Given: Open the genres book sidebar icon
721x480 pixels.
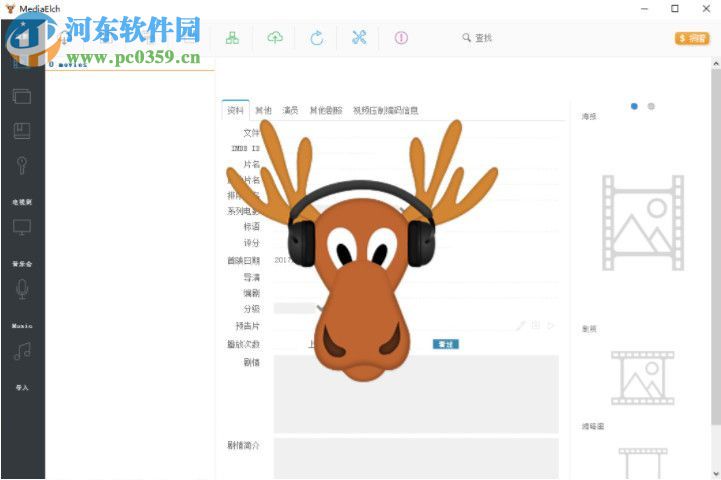Looking at the screenshot, I should pyautogui.click(x=22, y=131).
